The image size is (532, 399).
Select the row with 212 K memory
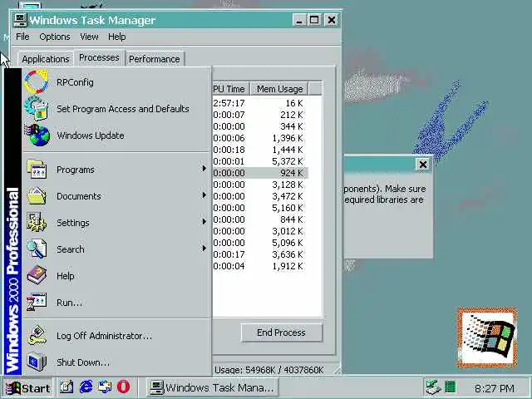click(260, 115)
